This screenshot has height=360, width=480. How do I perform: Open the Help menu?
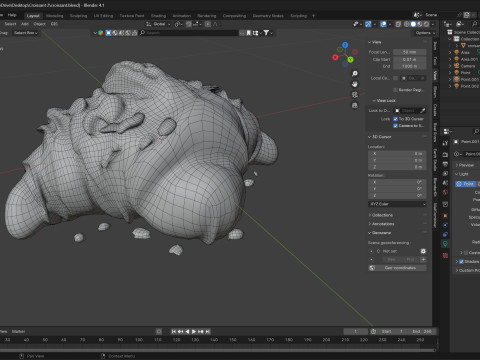tap(12, 15)
